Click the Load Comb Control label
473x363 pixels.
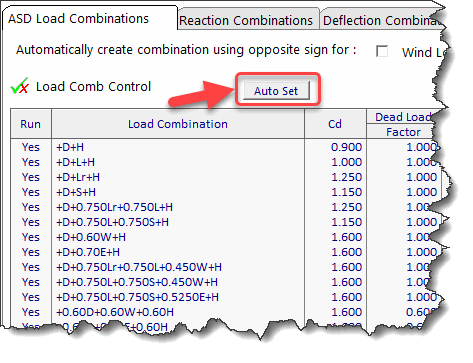93,87
